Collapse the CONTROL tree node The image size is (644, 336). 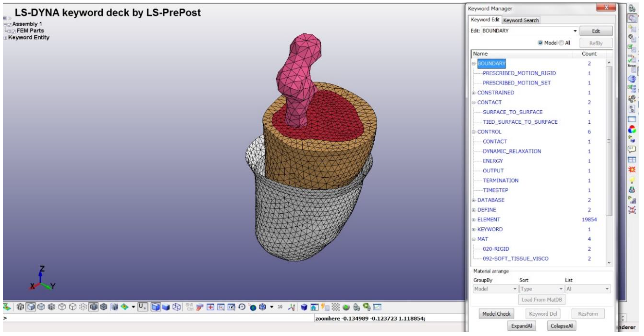coord(473,132)
